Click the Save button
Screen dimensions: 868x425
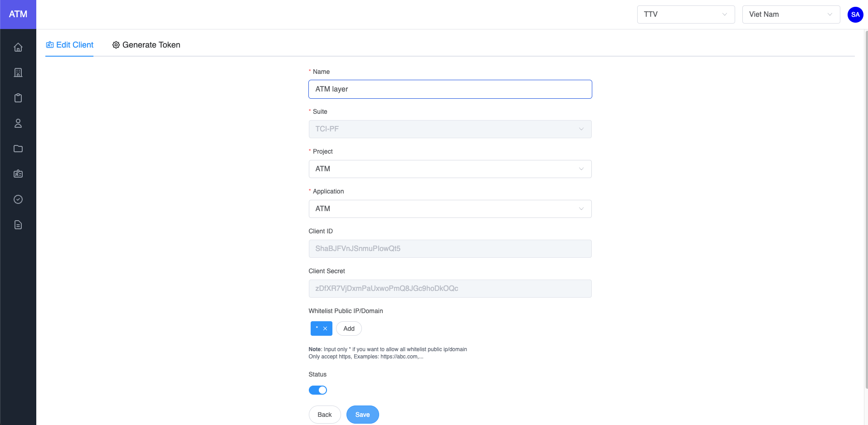tap(362, 415)
